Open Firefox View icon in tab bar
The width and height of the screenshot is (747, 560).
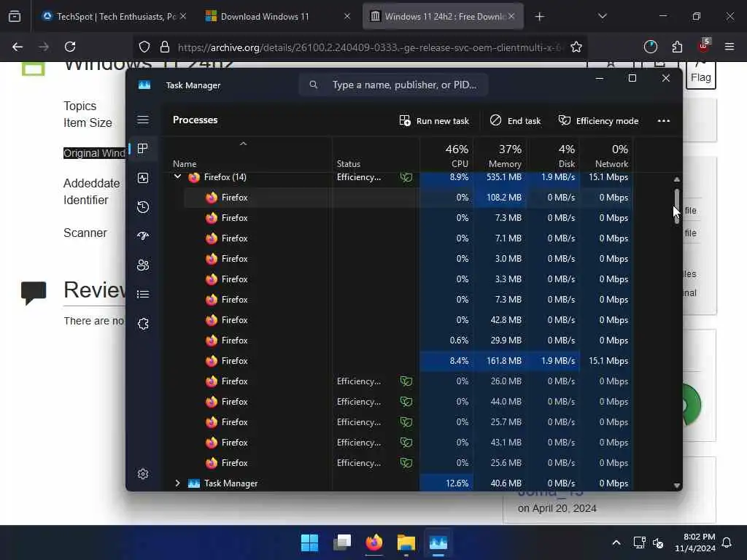pos(15,17)
